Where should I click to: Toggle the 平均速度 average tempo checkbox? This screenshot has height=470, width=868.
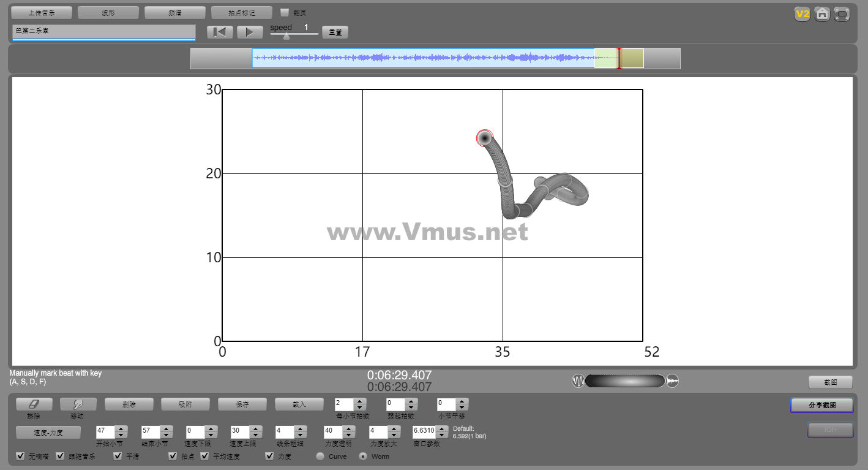pos(204,457)
